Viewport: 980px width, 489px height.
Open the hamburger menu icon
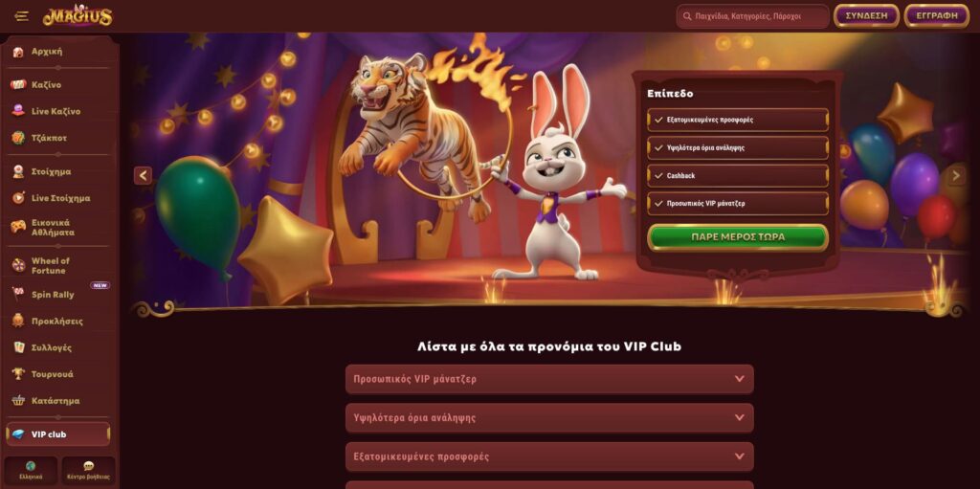22,16
